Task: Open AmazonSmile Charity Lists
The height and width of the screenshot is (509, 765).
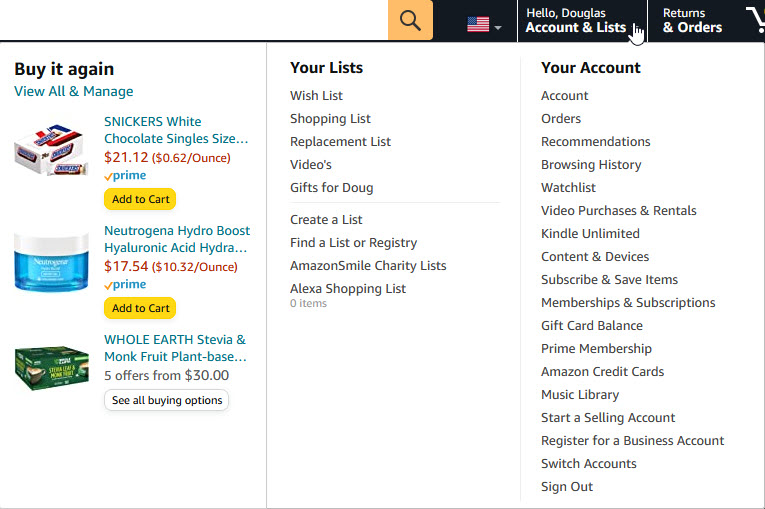Action: pyautogui.click(x=368, y=266)
